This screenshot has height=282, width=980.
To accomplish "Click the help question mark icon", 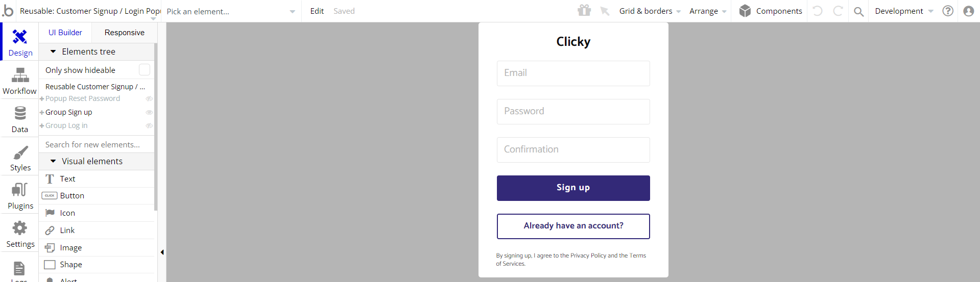I will [948, 11].
